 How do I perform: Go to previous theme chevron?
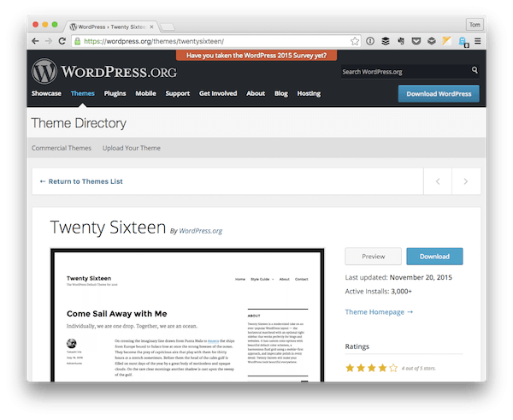[x=438, y=181]
